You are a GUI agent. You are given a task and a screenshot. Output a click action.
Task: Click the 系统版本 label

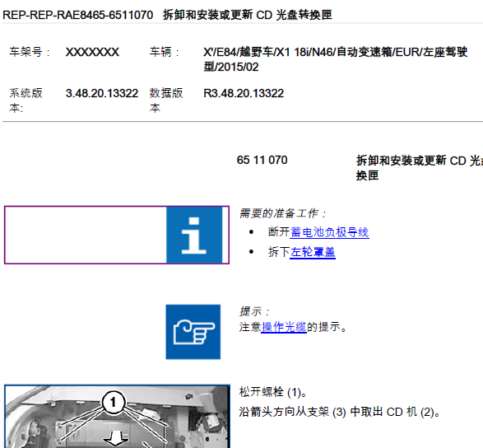click(x=26, y=100)
